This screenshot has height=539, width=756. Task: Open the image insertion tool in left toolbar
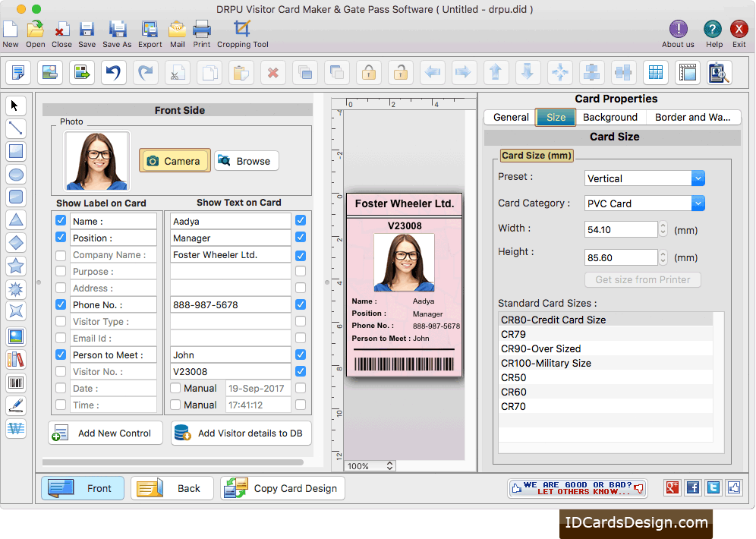coord(17,336)
